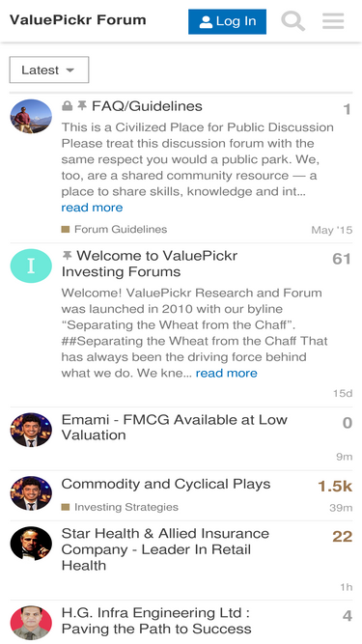362x644 pixels.
Task: Click the 1.5k reply count badge
Action: point(335,487)
